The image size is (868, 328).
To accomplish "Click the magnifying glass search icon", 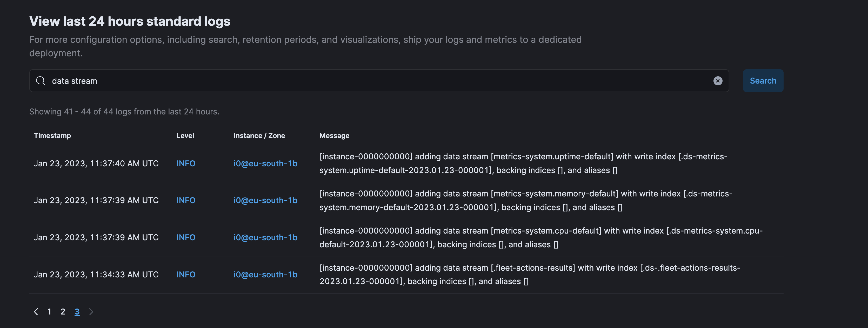I will point(41,81).
